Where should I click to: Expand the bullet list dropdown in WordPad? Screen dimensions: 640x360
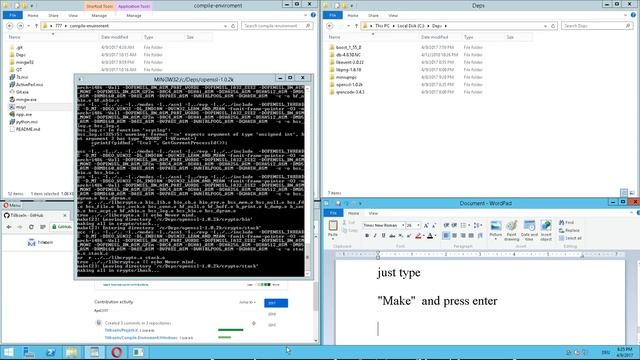469,225
